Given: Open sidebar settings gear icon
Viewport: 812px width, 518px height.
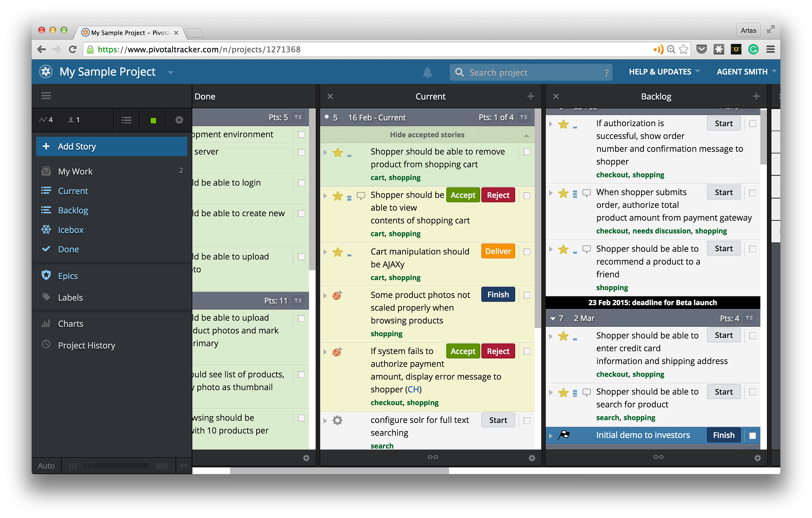Looking at the screenshot, I should (179, 120).
